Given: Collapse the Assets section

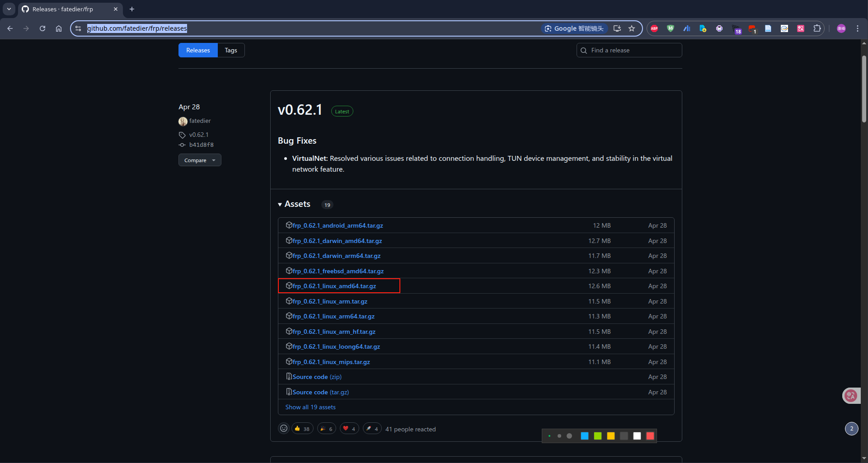Looking at the screenshot, I should (294, 204).
